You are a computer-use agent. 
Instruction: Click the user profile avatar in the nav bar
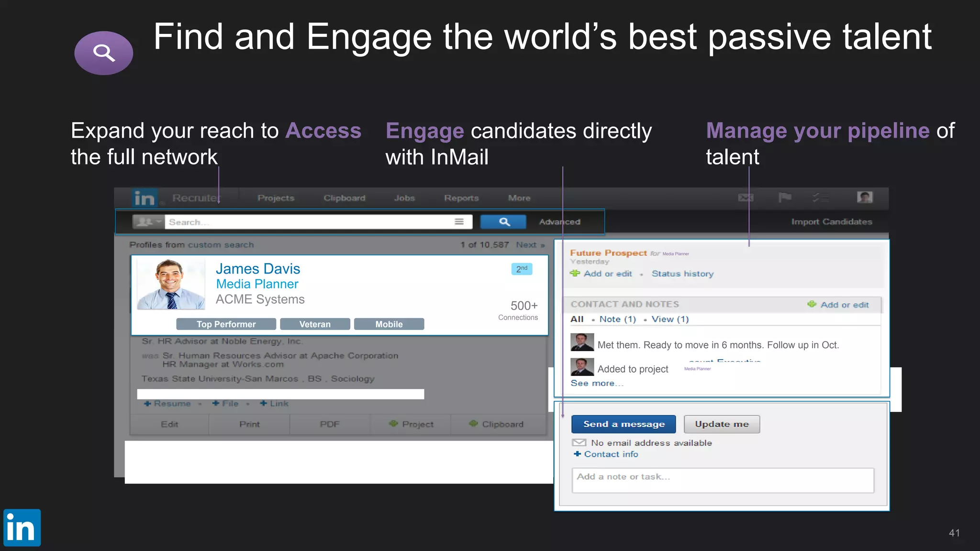coord(865,197)
